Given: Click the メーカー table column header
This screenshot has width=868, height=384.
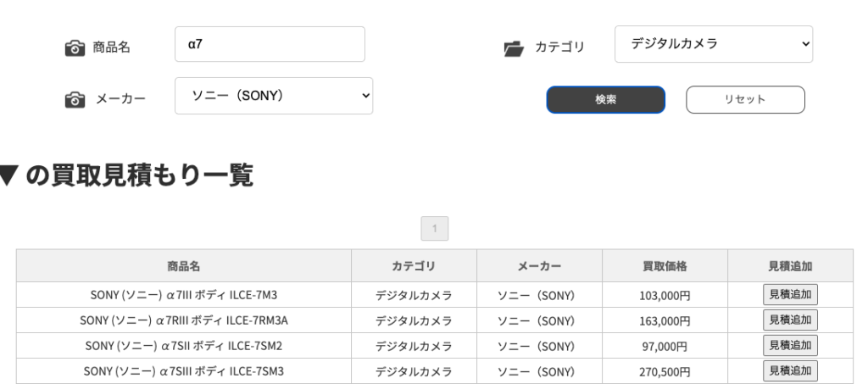Looking at the screenshot, I should [x=539, y=266].
